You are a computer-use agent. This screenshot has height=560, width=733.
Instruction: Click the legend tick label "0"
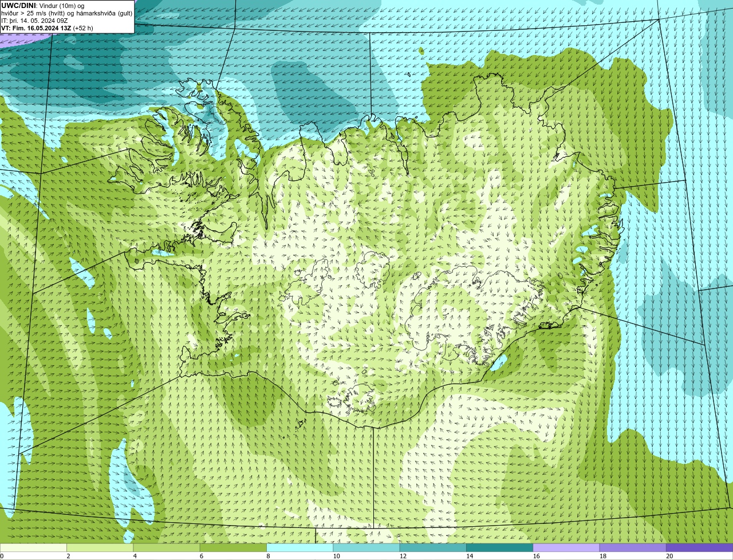(2, 556)
